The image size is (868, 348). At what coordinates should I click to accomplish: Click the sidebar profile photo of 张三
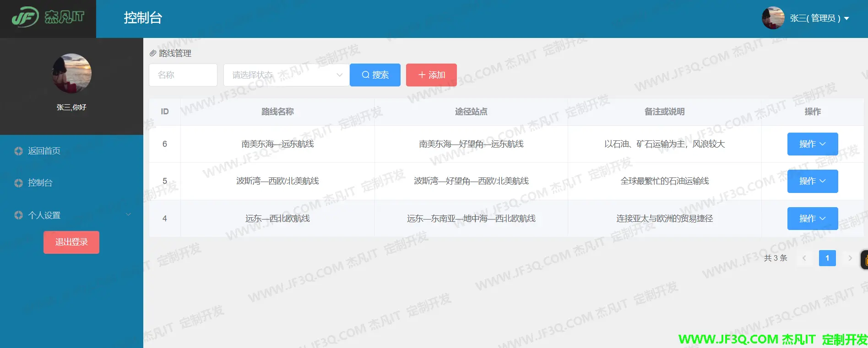pos(71,73)
